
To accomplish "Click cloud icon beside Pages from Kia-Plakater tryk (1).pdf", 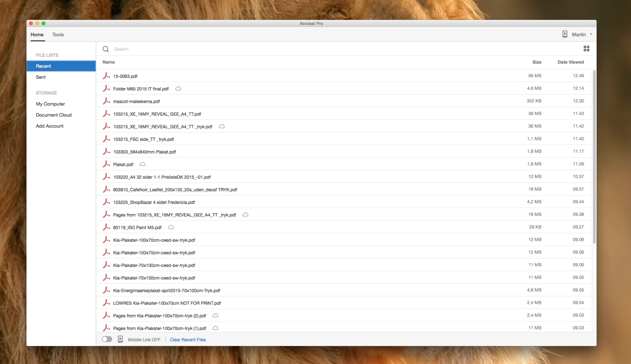I will (x=215, y=328).
